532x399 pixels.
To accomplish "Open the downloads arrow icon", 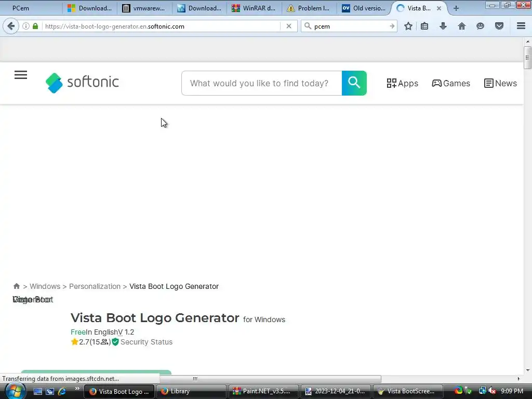I will (443, 26).
